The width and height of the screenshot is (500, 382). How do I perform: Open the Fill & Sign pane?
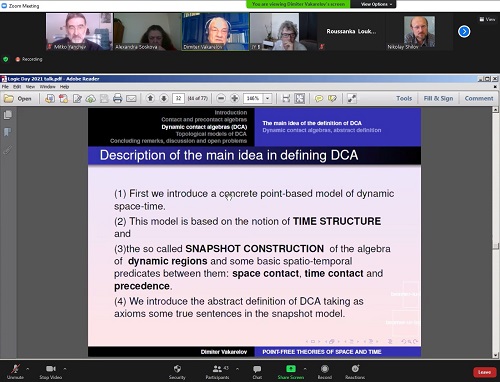tap(438, 98)
